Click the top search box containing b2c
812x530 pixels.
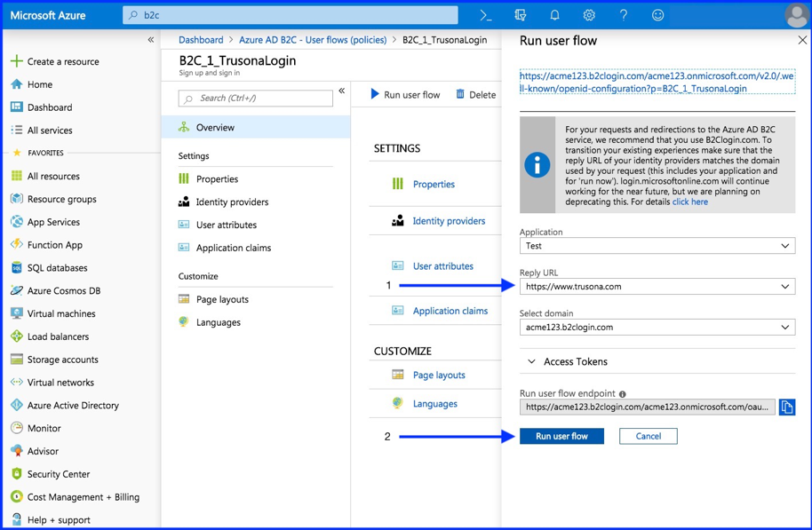tap(291, 15)
